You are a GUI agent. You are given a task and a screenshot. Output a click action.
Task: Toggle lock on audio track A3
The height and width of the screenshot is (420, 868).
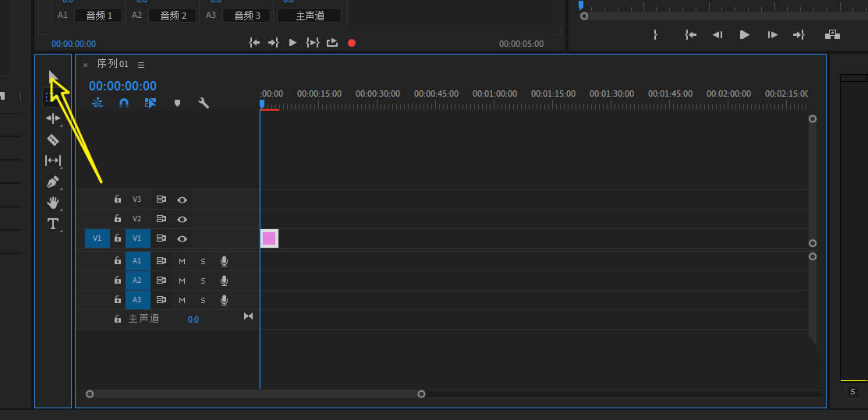pos(117,299)
